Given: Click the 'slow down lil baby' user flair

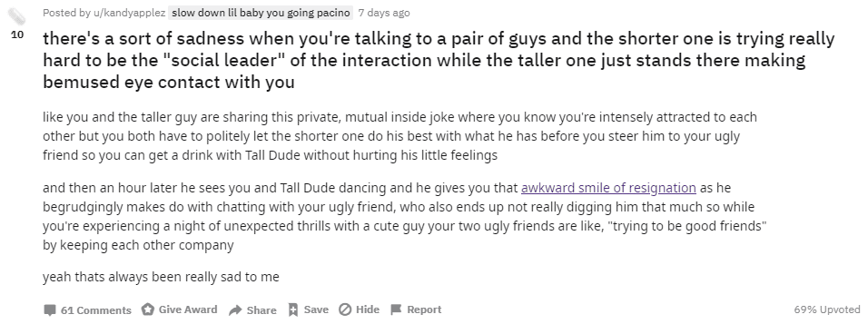Looking at the screenshot, I should 261,13.
